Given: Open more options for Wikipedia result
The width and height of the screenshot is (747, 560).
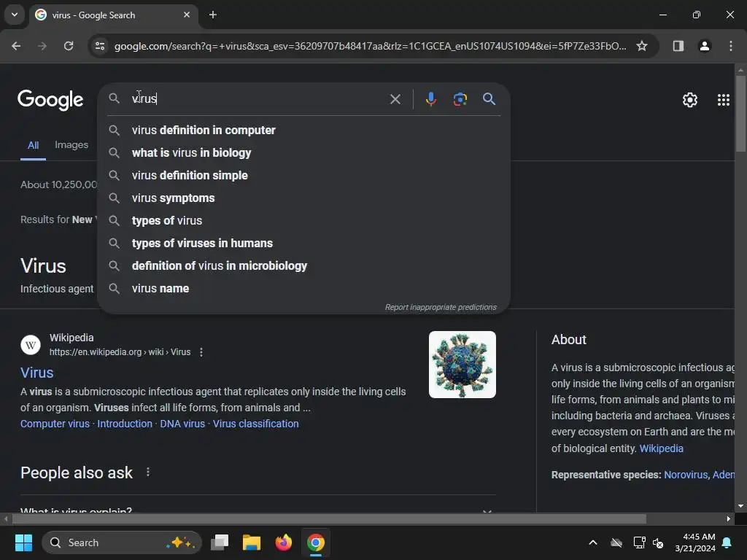Looking at the screenshot, I should coord(201,352).
